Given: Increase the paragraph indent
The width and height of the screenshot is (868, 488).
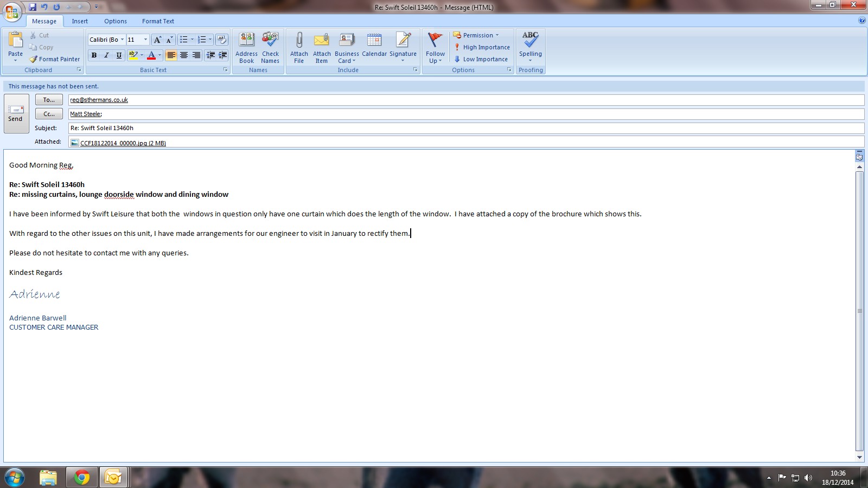Looking at the screenshot, I should click(x=222, y=55).
